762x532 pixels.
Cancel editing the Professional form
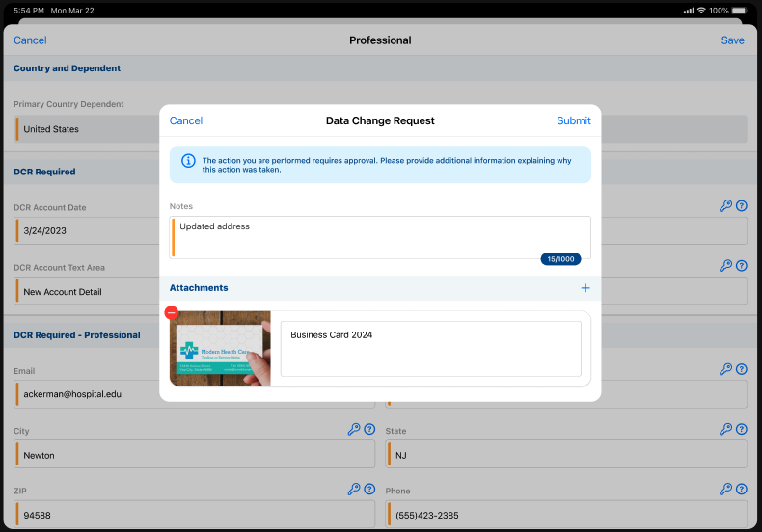pyautogui.click(x=30, y=40)
